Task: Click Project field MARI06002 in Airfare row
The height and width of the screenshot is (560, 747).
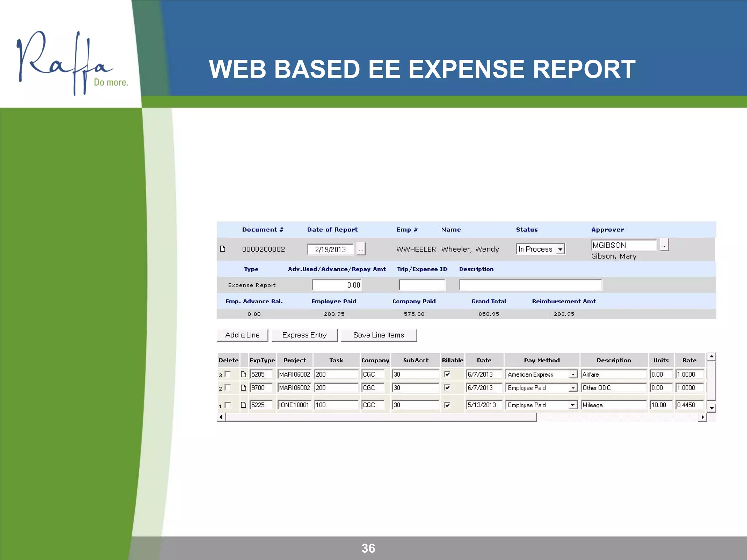Action: tap(294, 374)
